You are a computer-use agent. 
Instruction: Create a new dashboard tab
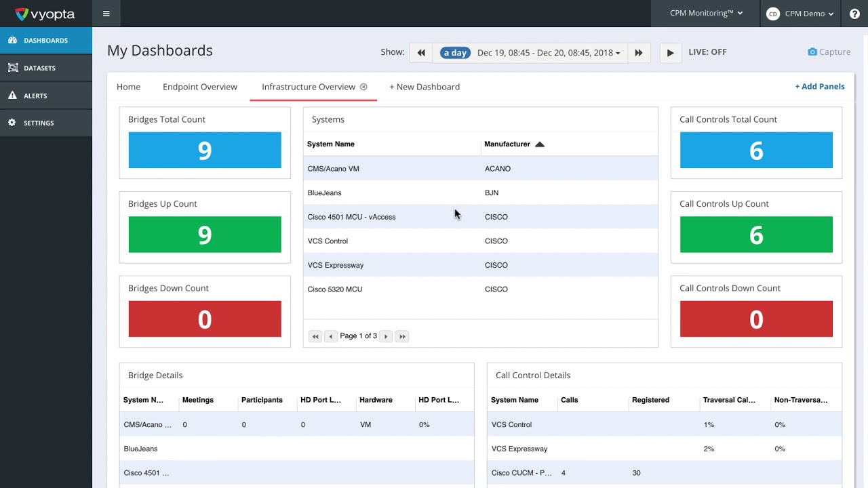[425, 87]
